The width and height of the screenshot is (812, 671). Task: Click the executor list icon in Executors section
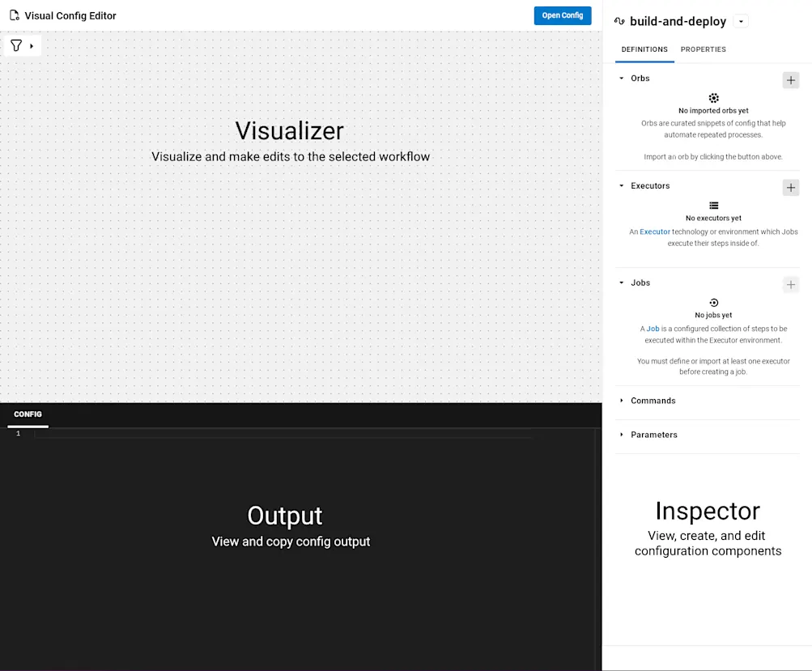(x=713, y=203)
